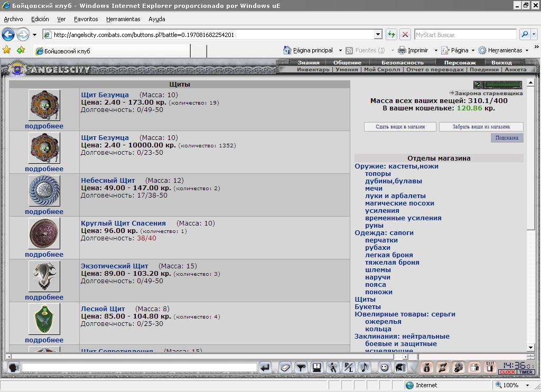Click the Забрать вещи из магазина button
Screen dimensions: 541x392
click(x=481, y=127)
